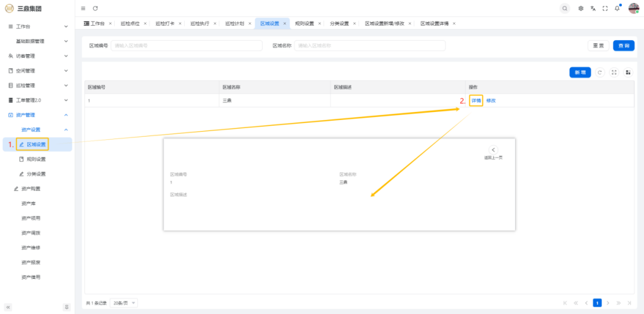Switch to the 规则设置 tab
Image resolution: width=644 pixels, height=314 pixels.
pos(304,23)
